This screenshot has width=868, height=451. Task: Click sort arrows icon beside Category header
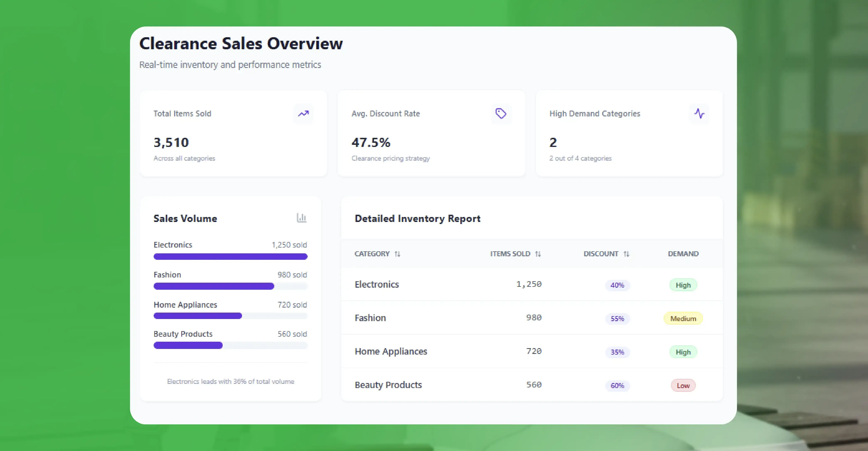point(398,254)
